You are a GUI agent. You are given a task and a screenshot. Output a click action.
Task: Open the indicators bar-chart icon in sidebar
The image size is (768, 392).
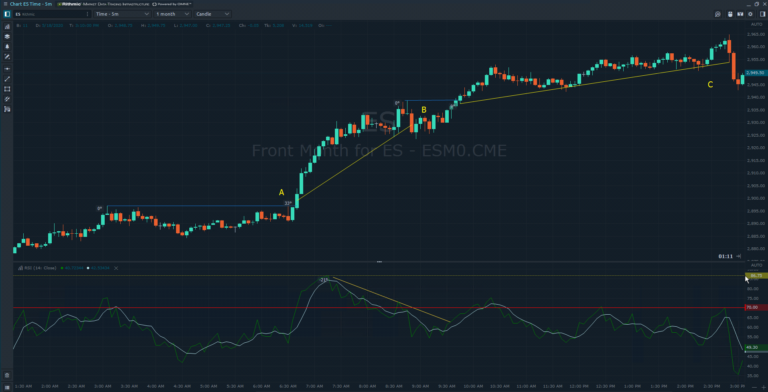click(7, 26)
